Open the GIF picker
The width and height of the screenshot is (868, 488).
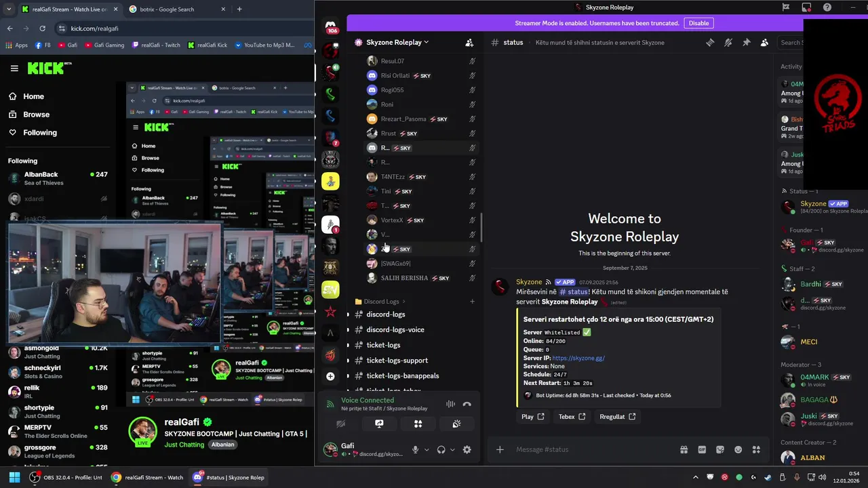coord(702,449)
